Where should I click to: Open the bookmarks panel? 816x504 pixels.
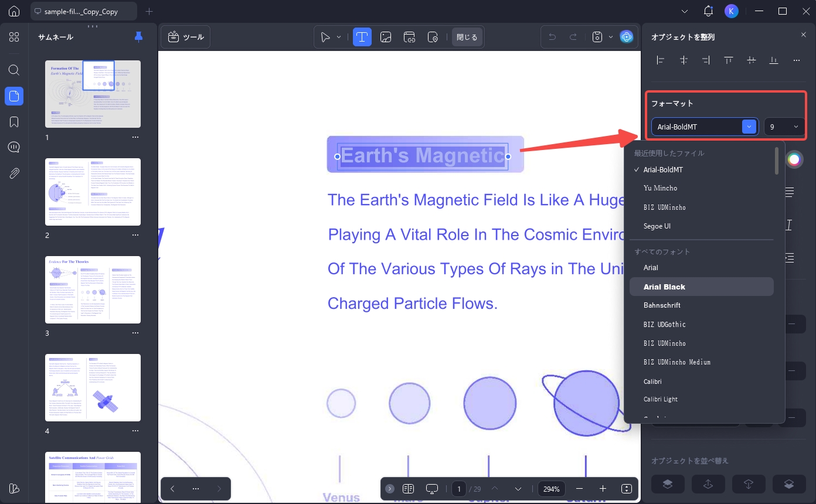tap(14, 121)
